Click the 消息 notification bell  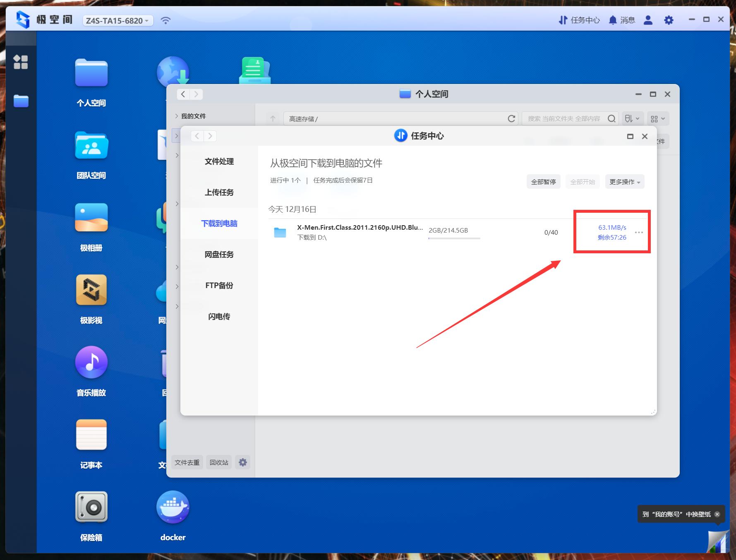coord(613,19)
